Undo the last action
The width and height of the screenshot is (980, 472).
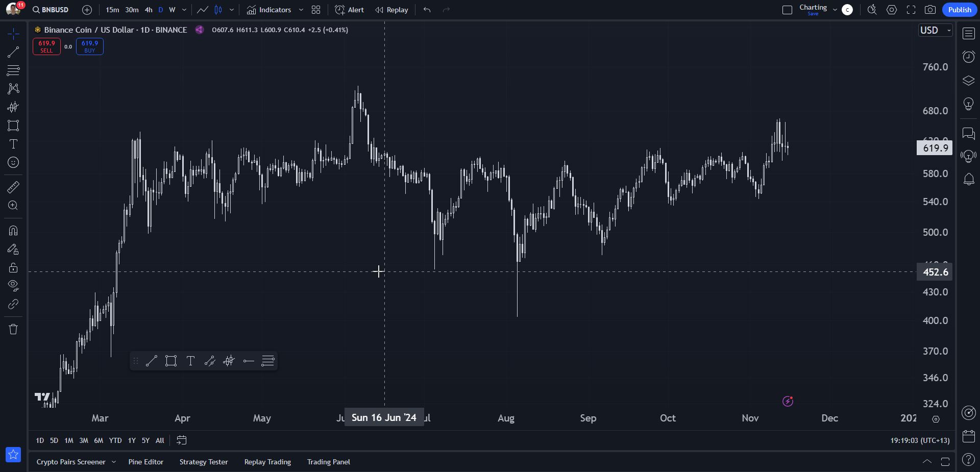[427, 10]
